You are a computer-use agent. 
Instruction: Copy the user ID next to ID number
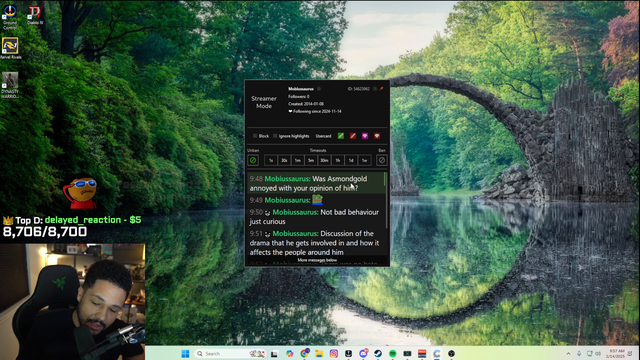click(x=375, y=89)
